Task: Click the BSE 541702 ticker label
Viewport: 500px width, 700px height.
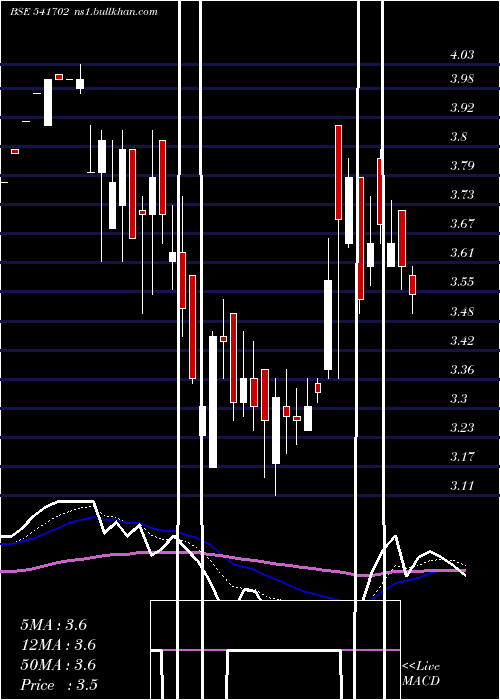Action: [39, 12]
